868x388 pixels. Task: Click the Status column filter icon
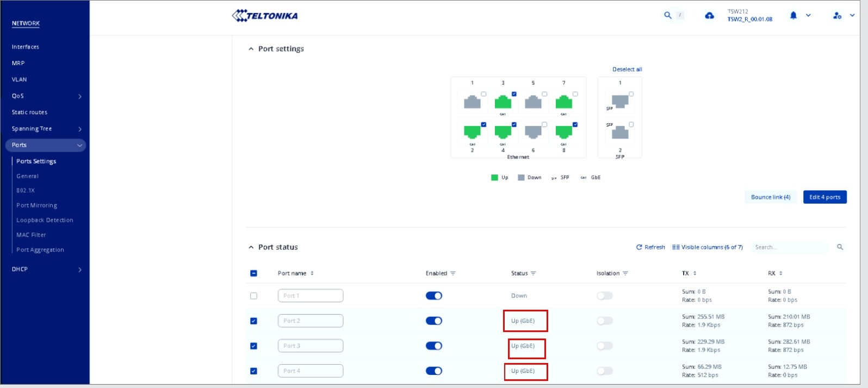(533, 273)
